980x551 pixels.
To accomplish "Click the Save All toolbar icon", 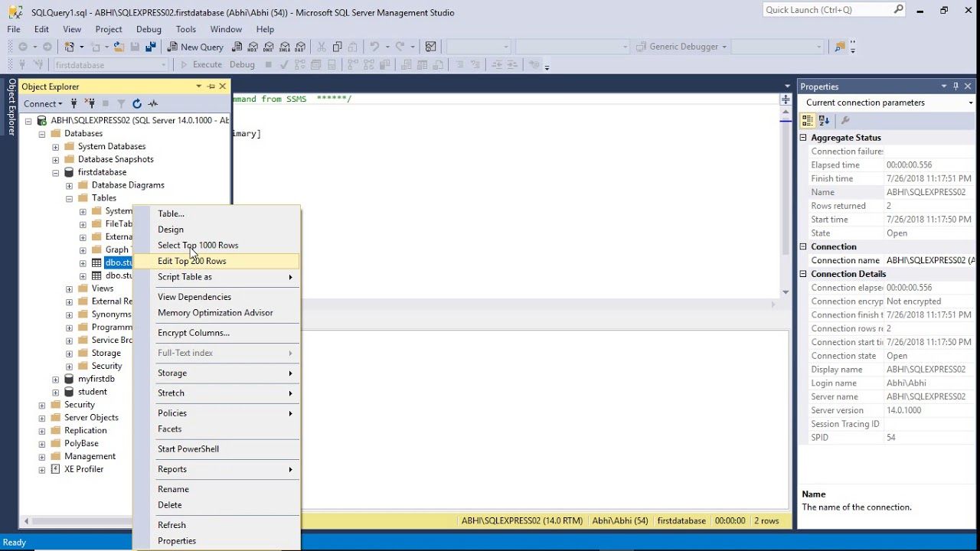I will pos(150,47).
